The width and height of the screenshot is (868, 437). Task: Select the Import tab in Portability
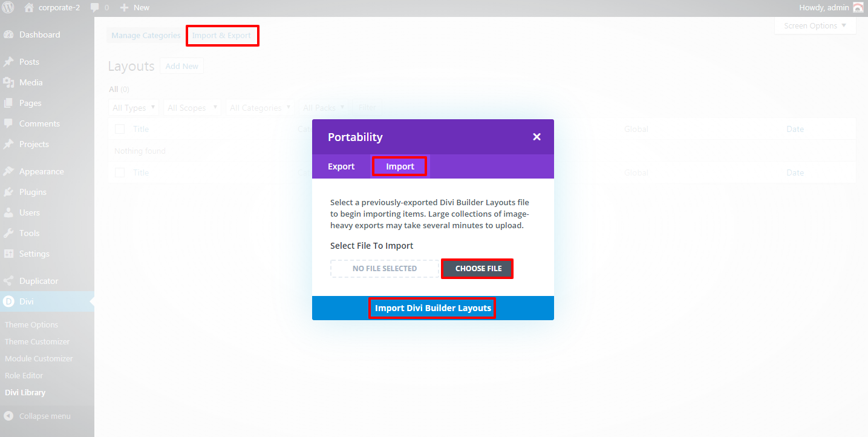[x=400, y=166]
